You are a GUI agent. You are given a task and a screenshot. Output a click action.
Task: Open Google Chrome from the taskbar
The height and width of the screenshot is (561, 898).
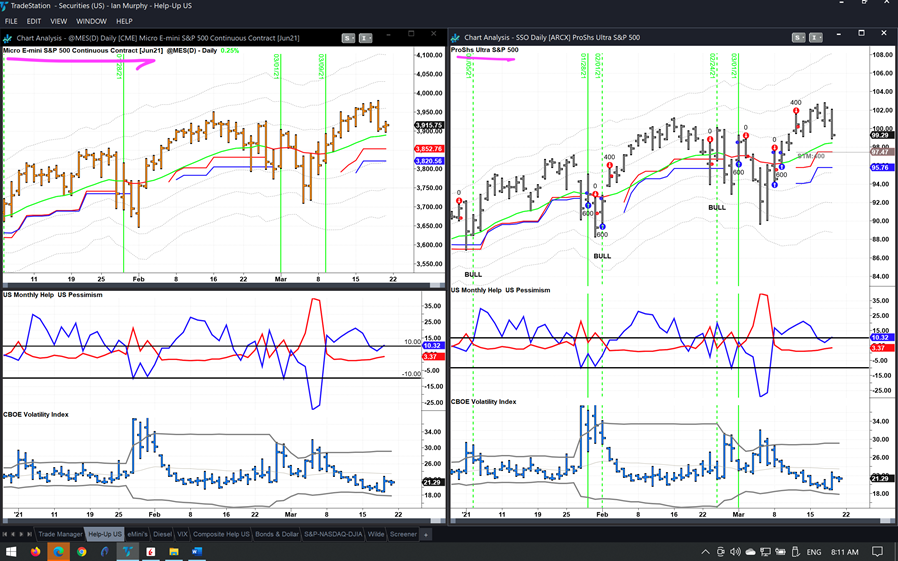coord(82,551)
